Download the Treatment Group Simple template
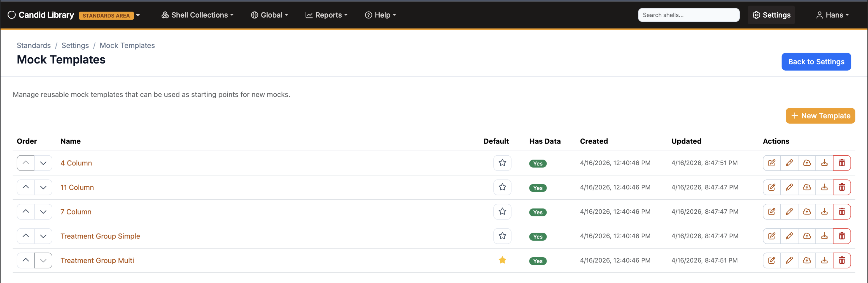 [824, 236]
